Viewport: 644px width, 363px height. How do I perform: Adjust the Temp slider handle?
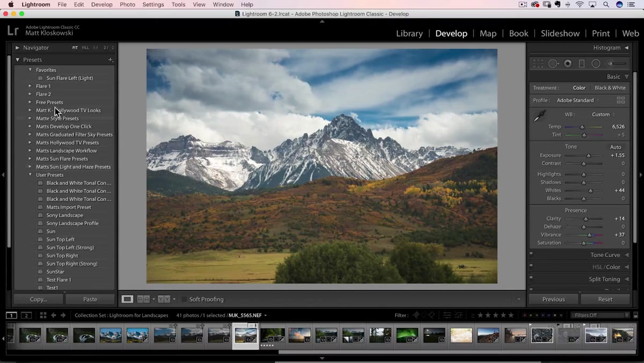point(583,127)
